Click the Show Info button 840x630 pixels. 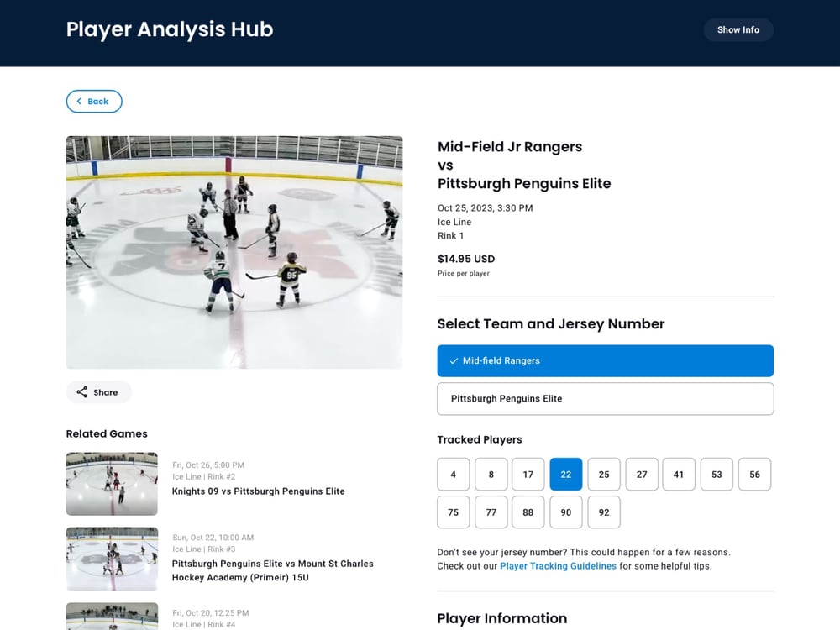[738, 30]
